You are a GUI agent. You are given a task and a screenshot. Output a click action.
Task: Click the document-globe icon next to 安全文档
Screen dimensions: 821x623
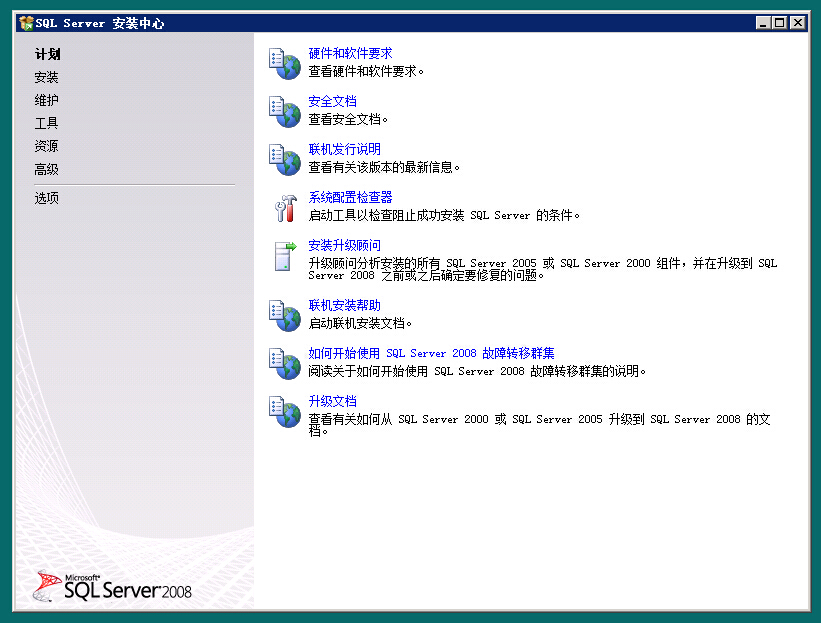click(x=285, y=112)
